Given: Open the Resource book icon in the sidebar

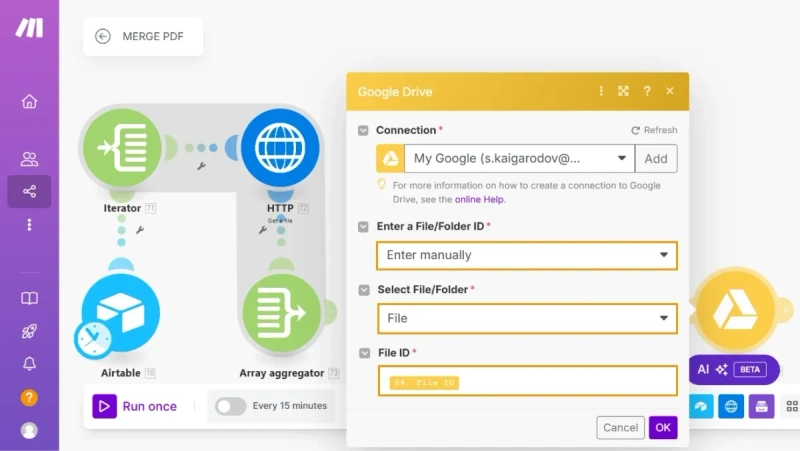Looking at the screenshot, I should click(x=29, y=298).
